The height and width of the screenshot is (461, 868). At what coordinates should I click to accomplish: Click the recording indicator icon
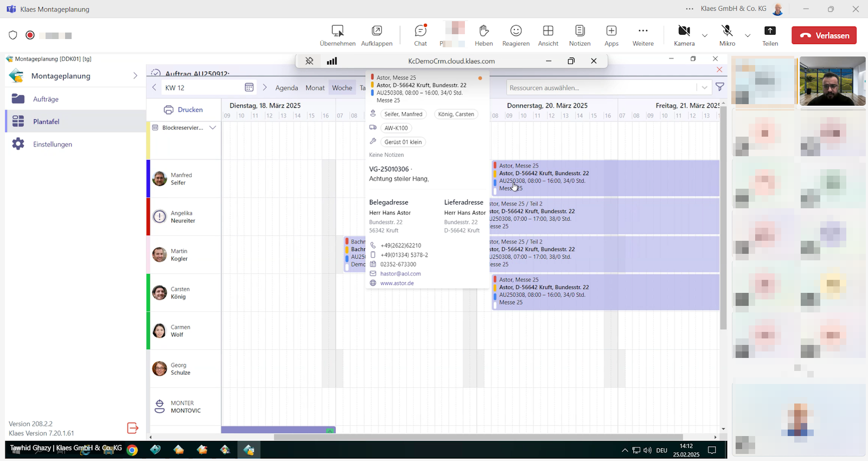pos(30,35)
